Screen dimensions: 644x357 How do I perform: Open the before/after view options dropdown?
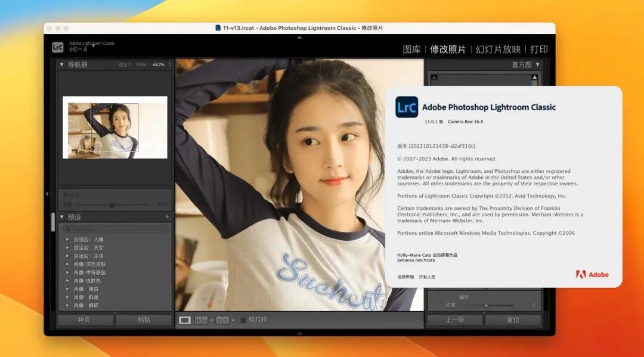point(212,320)
